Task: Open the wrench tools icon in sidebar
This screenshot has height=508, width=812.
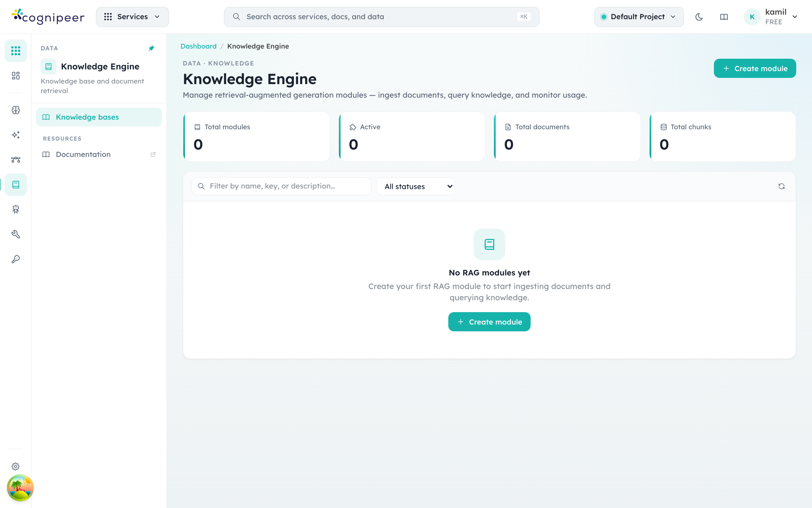Action: click(x=16, y=234)
